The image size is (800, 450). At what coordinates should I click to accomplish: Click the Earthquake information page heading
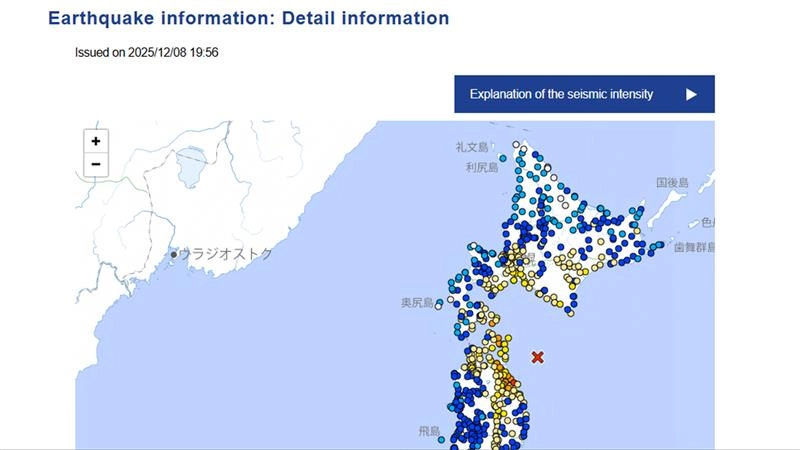249,19
